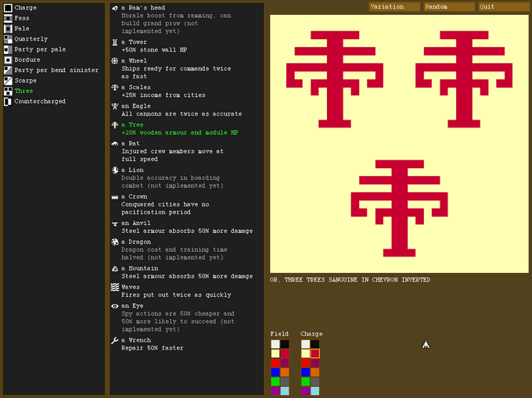This screenshot has width=532, height=398.
Task: Set Charge color to purple
Action: [305, 391]
